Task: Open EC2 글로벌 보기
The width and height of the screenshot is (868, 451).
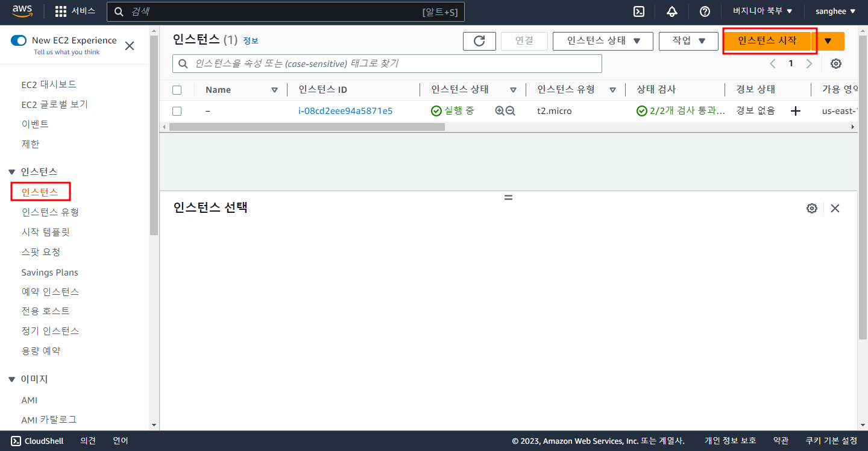Action: coord(55,104)
